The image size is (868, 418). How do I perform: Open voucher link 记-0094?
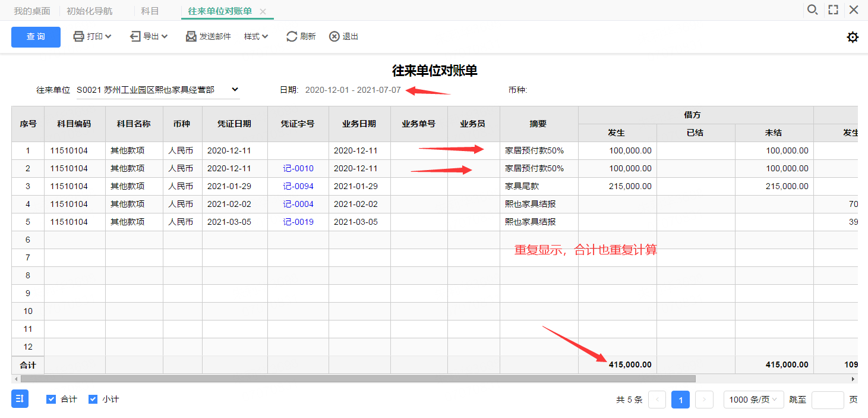[298, 186]
